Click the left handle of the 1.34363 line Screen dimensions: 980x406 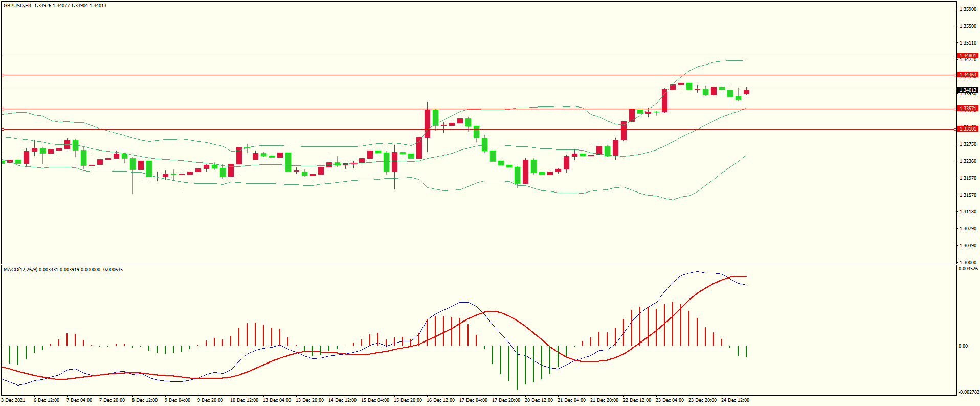3,75
